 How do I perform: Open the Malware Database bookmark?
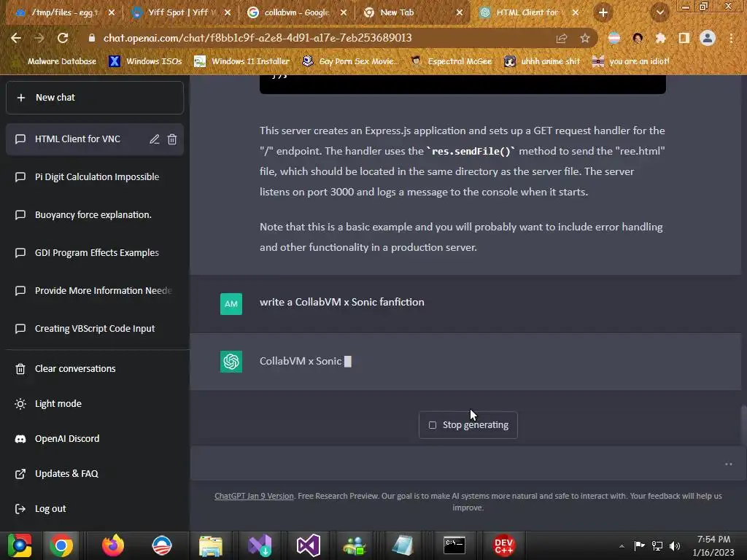(55, 61)
